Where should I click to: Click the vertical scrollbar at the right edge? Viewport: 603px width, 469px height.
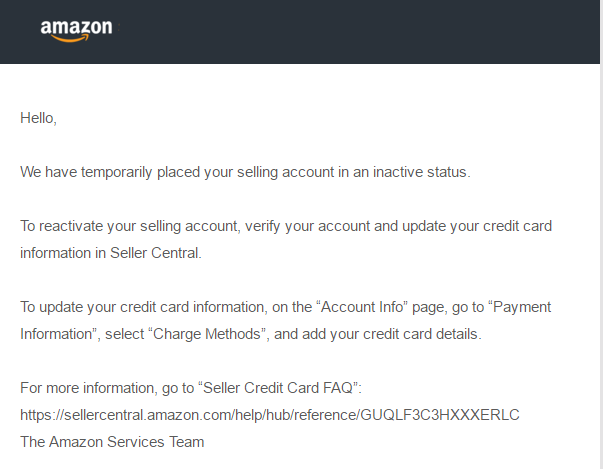pyautogui.click(x=601, y=234)
